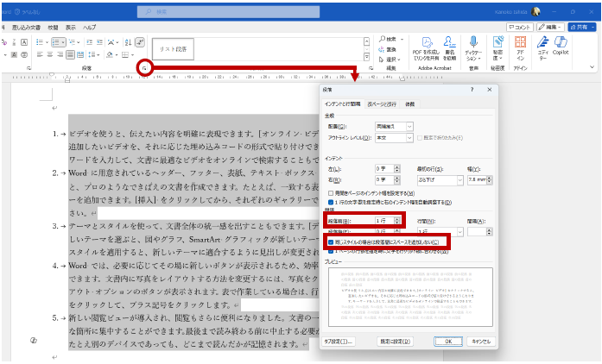Open Copilot from the ribbon
Viewport: 602px width, 364px height.
click(561, 43)
